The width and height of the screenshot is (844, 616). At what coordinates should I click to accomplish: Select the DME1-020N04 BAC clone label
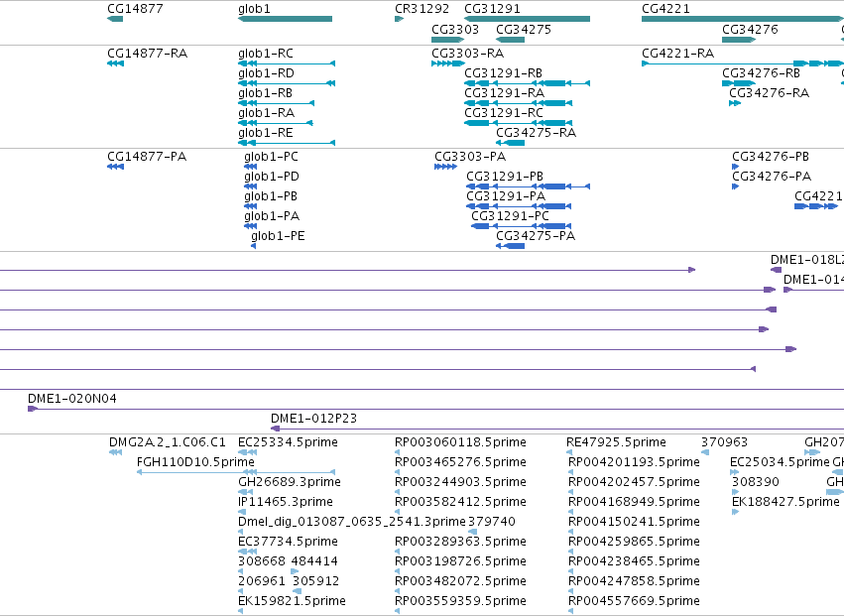click(72, 399)
